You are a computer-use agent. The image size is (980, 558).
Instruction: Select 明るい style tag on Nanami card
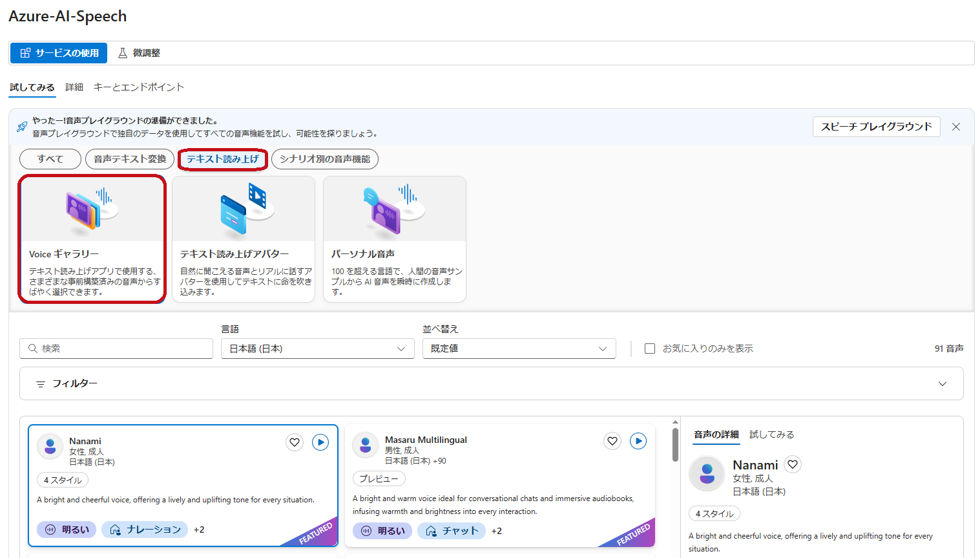pos(67,530)
